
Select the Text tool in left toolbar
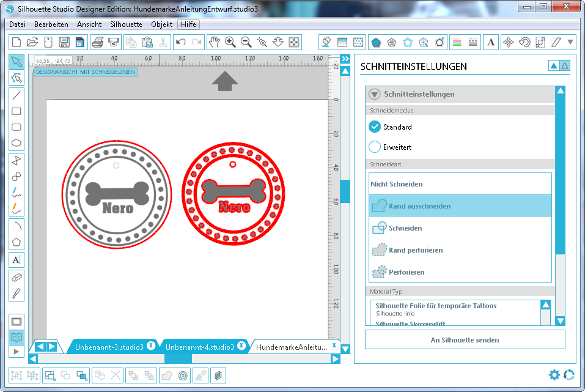coord(17,259)
